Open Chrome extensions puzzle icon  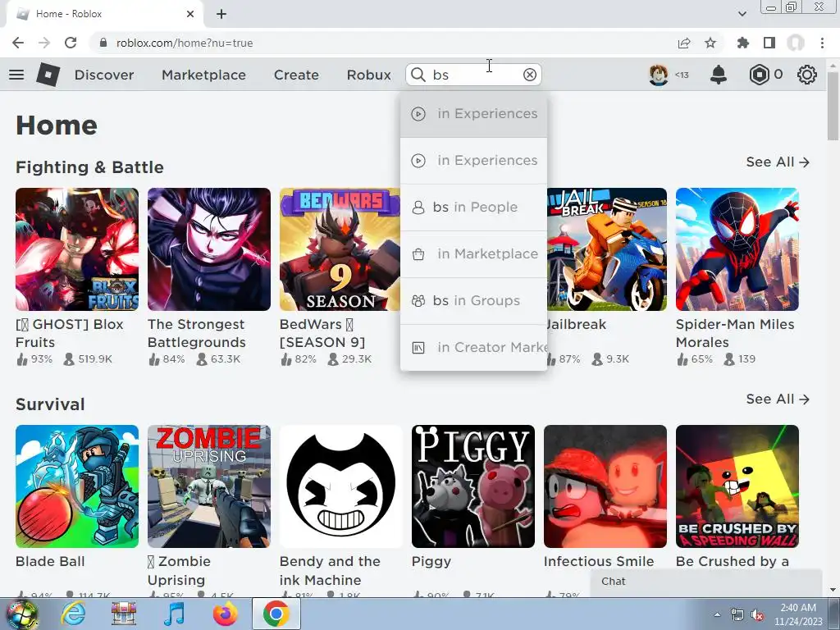[742, 43]
